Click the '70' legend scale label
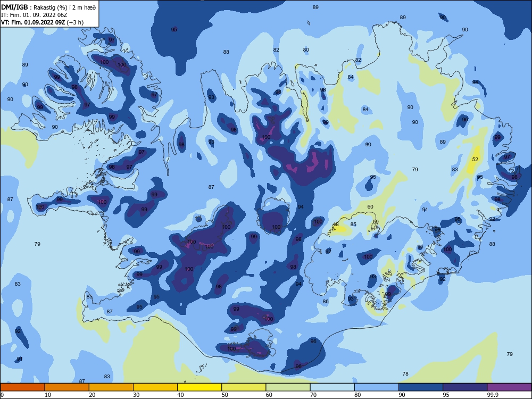The width and height of the screenshot is (532, 399). pos(313,395)
